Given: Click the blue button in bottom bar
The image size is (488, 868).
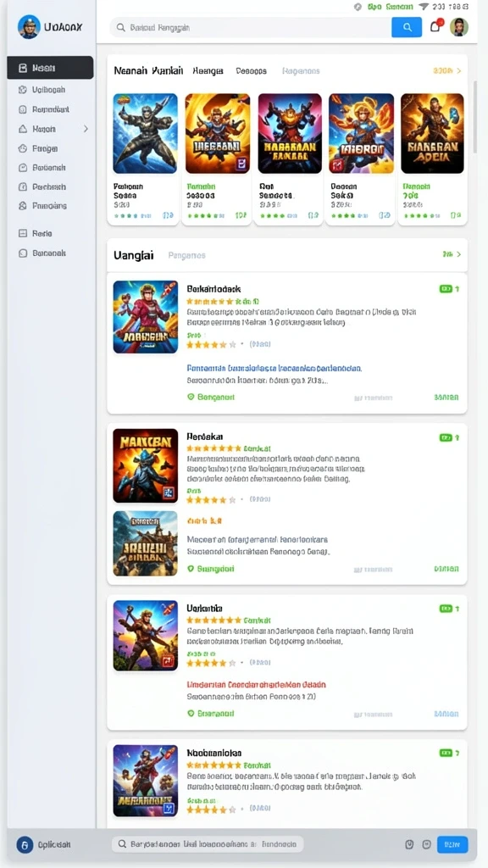Looking at the screenshot, I should click(452, 845).
